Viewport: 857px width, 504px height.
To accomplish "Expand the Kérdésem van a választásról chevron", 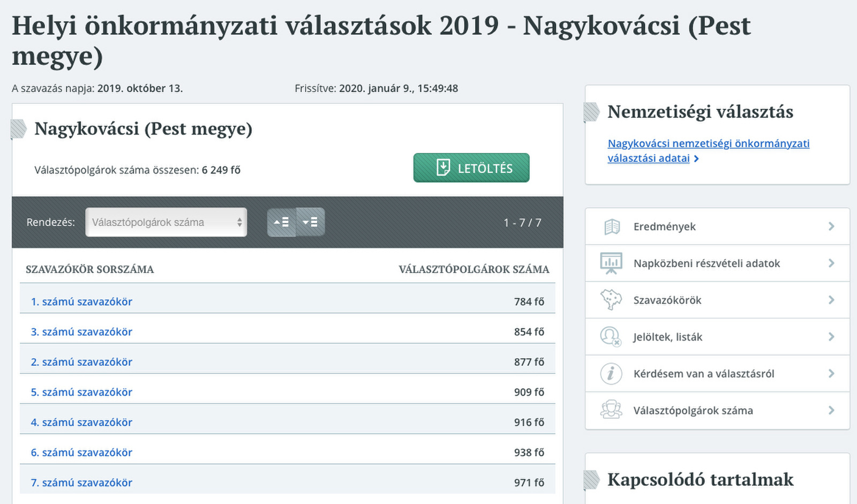I will pyautogui.click(x=831, y=374).
